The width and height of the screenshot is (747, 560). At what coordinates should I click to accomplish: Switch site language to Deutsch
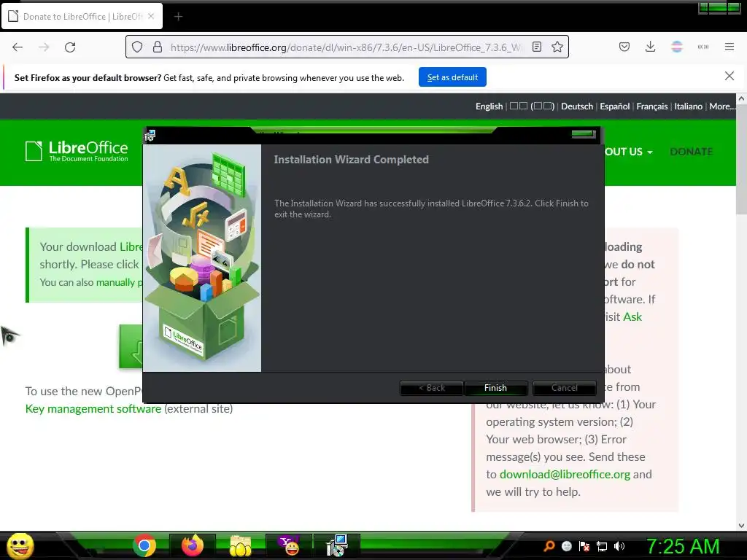point(577,106)
